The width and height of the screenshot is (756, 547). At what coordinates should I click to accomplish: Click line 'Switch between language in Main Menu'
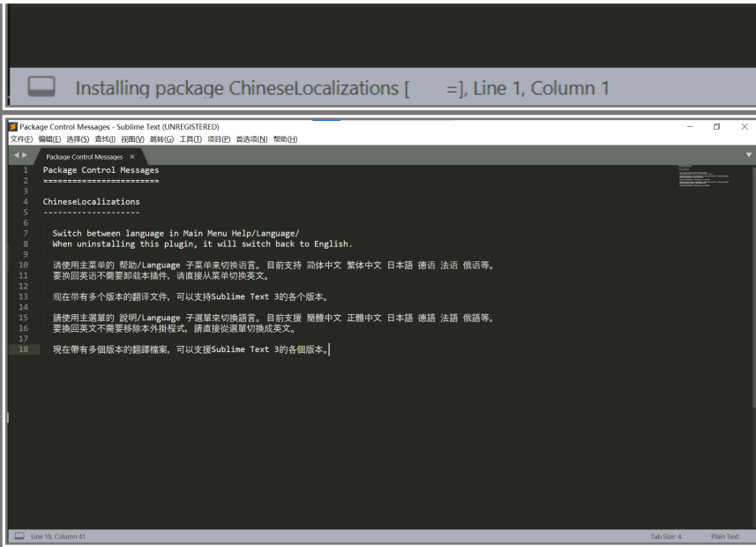tap(176, 234)
